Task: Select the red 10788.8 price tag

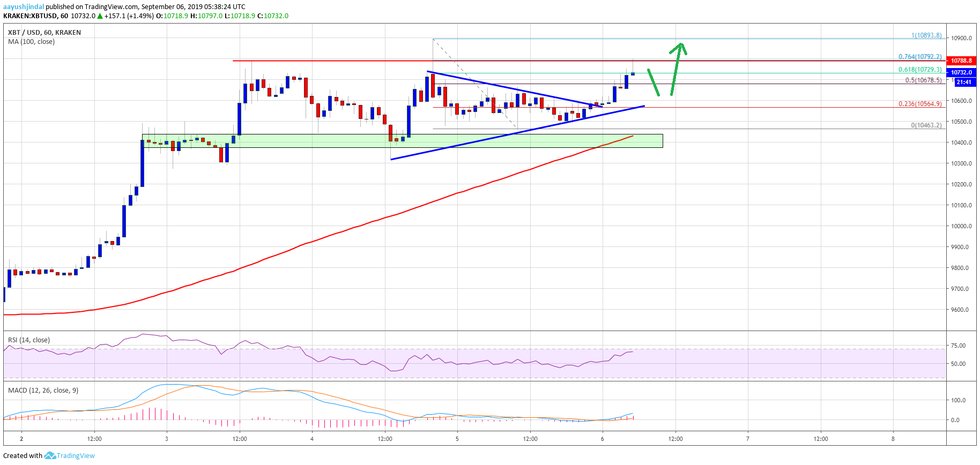Action: [961, 61]
